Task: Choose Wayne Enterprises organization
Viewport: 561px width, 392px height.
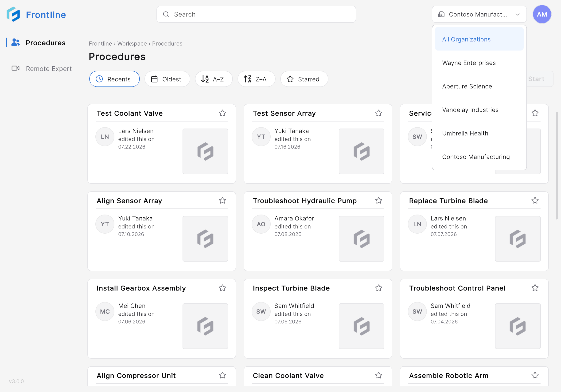Action: click(x=479, y=63)
